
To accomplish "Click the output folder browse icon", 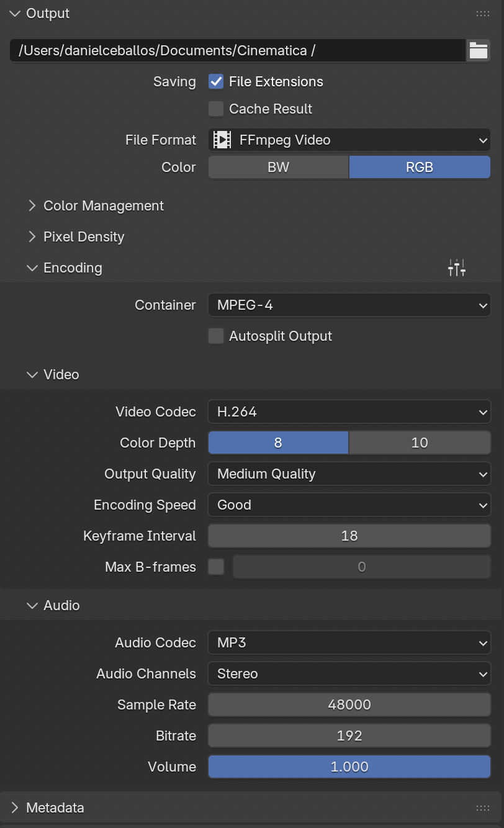I will [478, 51].
